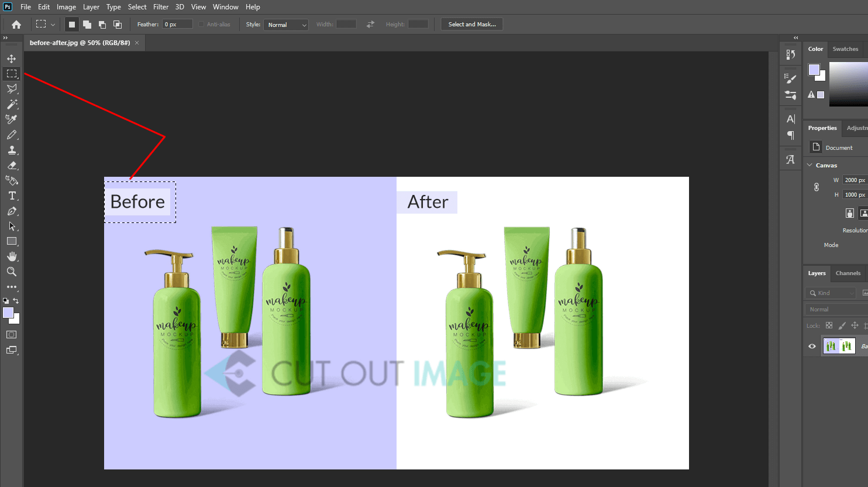
Task: Pick the Eyedropper tool
Action: click(12, 119)
